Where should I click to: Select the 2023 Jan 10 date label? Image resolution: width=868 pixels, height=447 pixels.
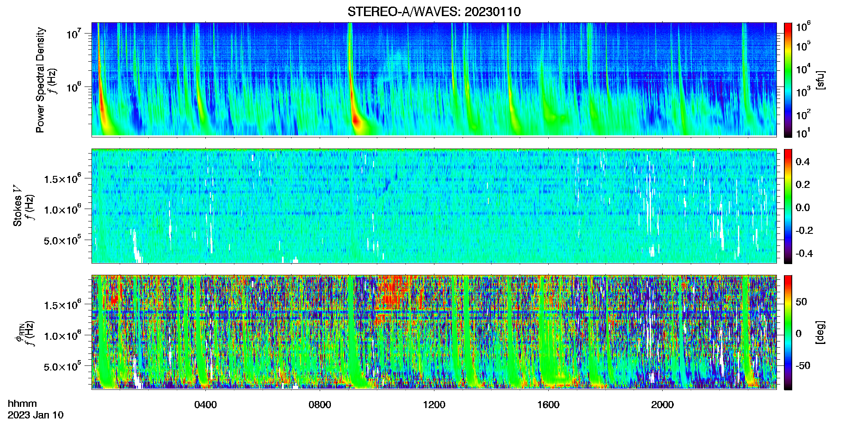[36, 415]
